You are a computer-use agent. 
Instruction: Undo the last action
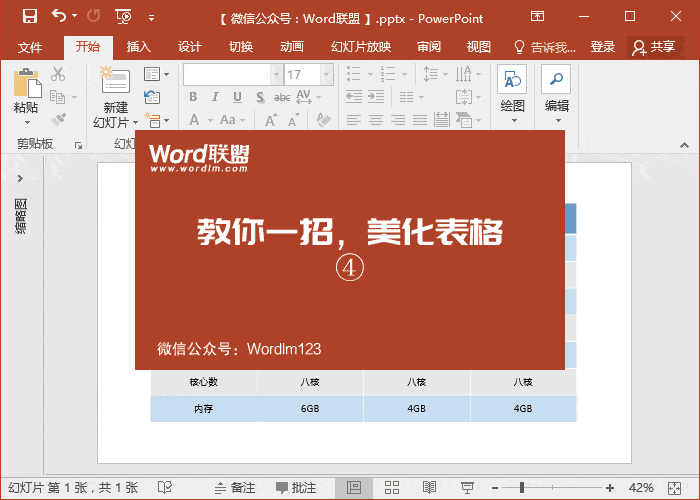pos(58,17)
